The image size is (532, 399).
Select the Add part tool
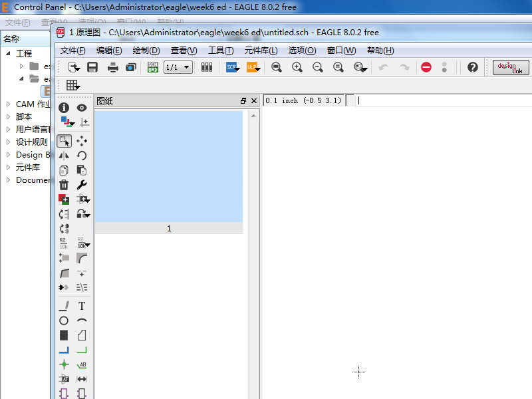tap(64, 199)
